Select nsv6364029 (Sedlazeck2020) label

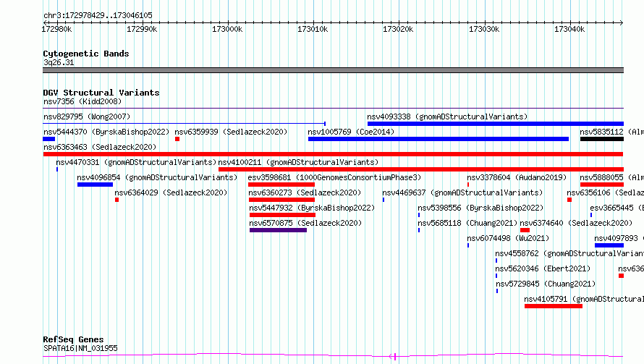[x=171, y=192]
